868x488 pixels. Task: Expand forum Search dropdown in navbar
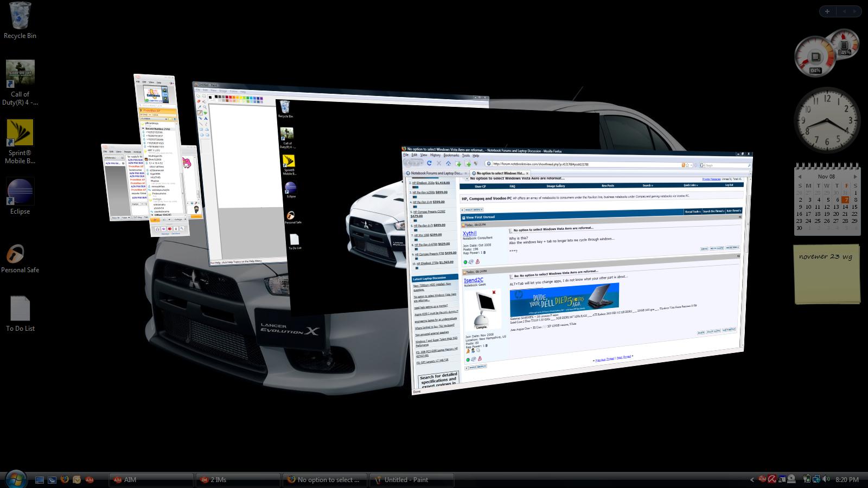(647, 185)
